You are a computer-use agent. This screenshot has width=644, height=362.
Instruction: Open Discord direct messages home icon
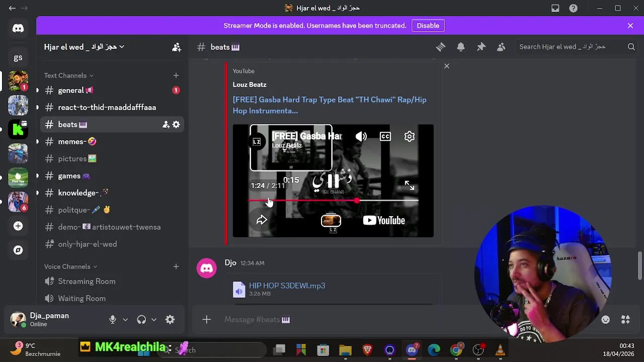pyautogui.click(x=18, y=28)
